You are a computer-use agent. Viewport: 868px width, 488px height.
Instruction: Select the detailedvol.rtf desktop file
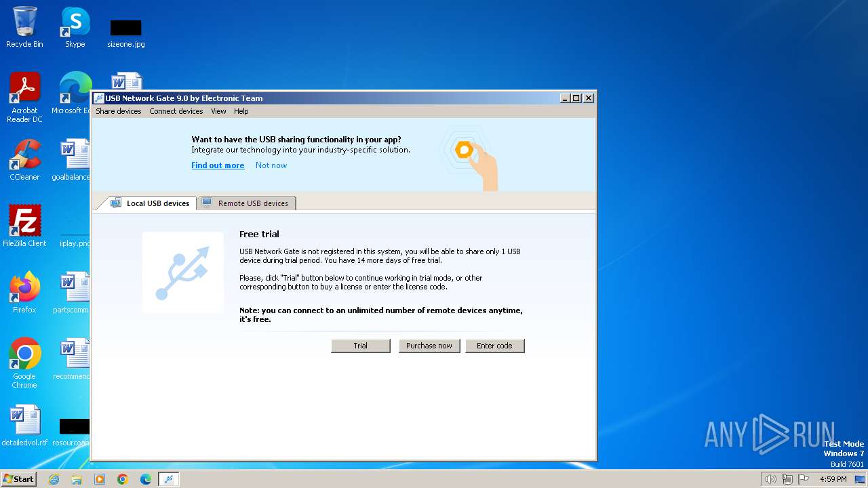[x=24, y=426]
